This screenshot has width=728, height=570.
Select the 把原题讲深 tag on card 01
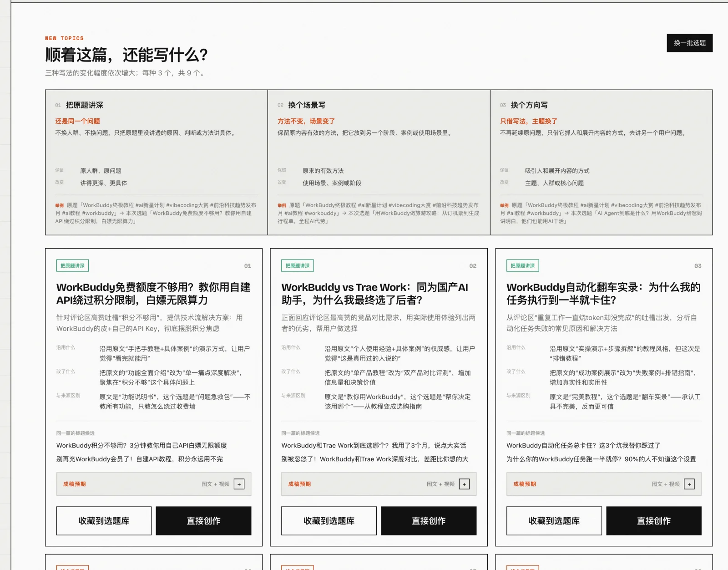point(72,265)
